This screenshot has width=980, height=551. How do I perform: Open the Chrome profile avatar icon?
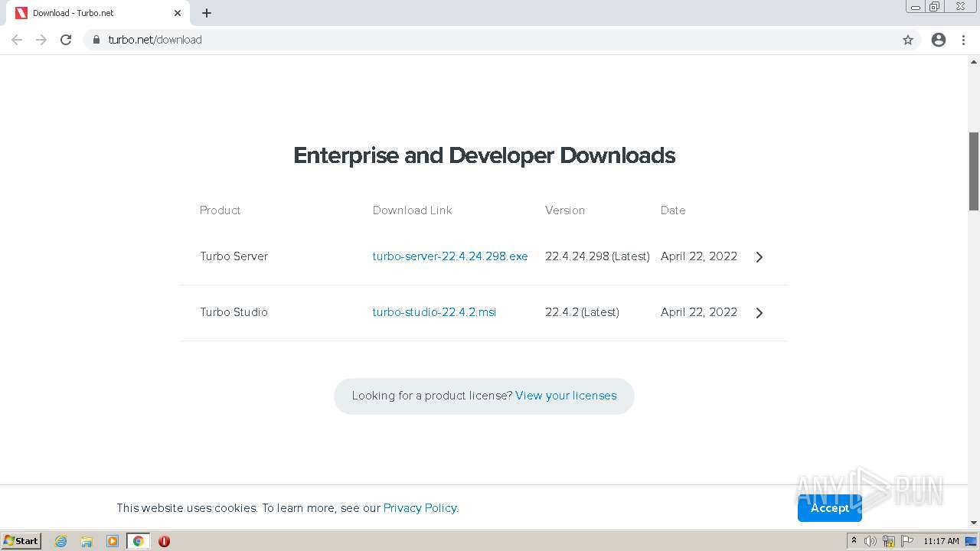939,40
